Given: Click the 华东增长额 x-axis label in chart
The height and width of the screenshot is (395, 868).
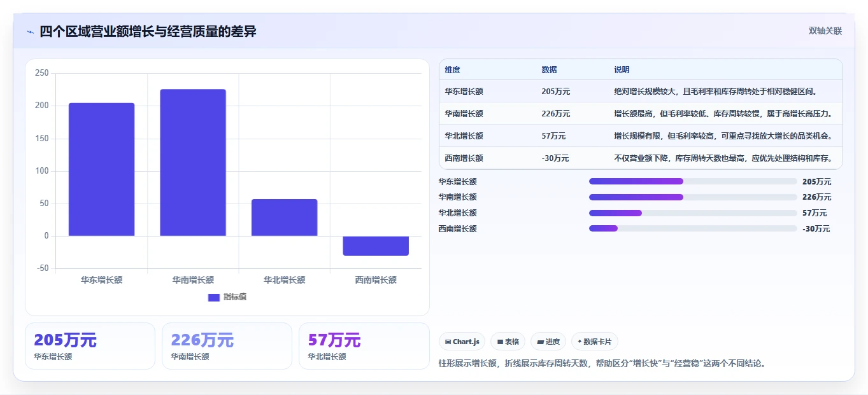Looking at the screenshot, I should (x=102, y=280).
